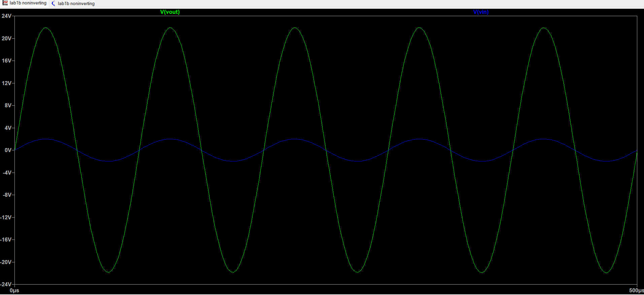Click the waveform plot icon on the first tab

[x=5, y=3]
